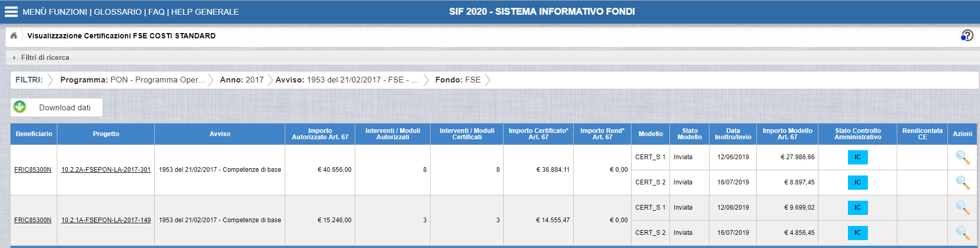980x248 pixels.
Task: View details magnifier for € 8.897,45 row
Action: pos(963,182)
